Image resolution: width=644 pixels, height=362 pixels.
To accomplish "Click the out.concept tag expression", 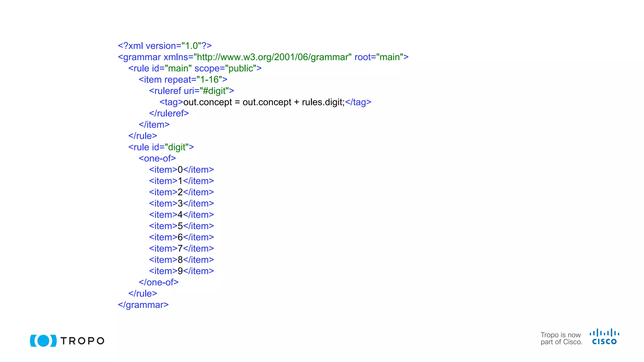I will pyautogui.click(x=264, y=102).
